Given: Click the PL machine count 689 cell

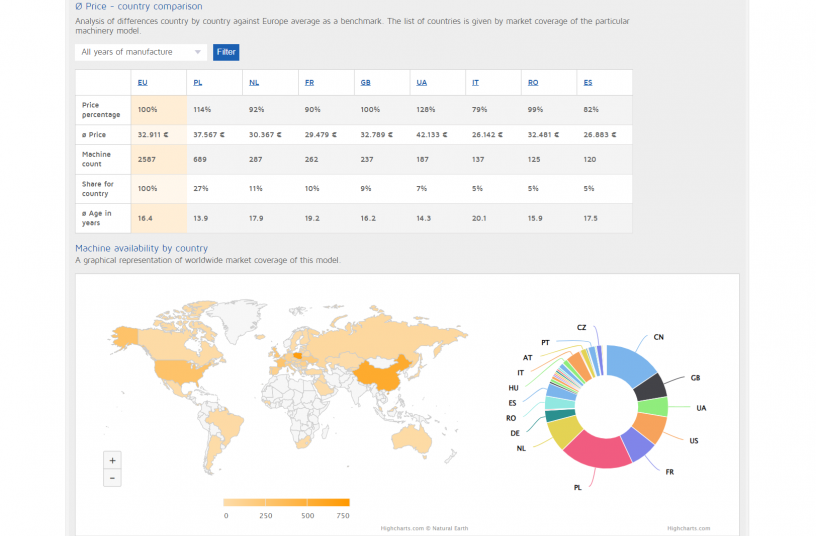Looking at the screenshot, I should (214, 159).
